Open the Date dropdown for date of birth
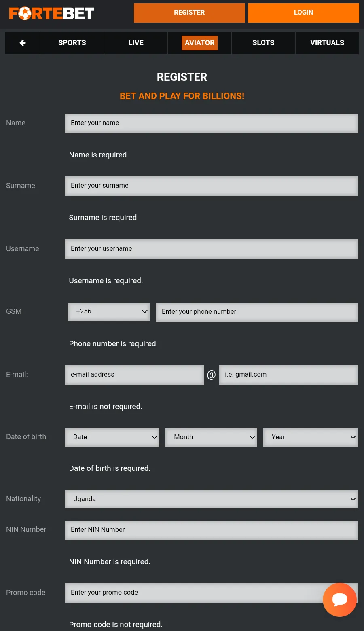This screenshot has height=631, width=364. click(112, 437)
